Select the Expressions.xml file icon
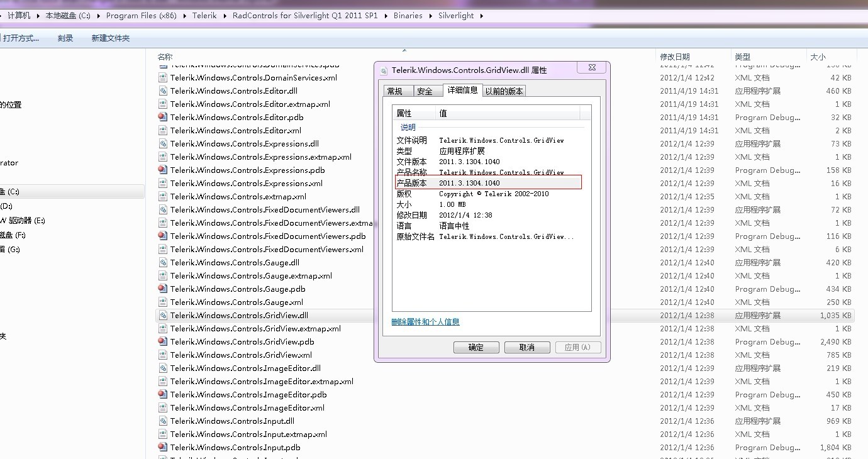 [163, 184]
